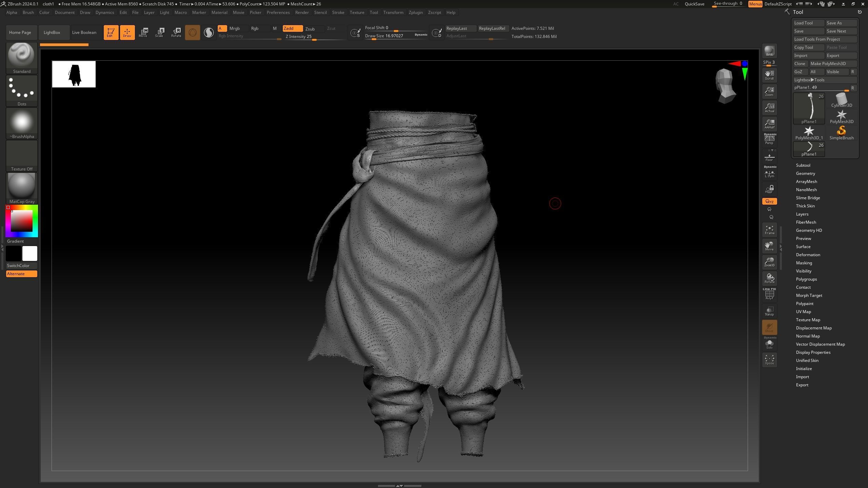
Task: Click the Scroll canvas icon
Action: point(769,75)
